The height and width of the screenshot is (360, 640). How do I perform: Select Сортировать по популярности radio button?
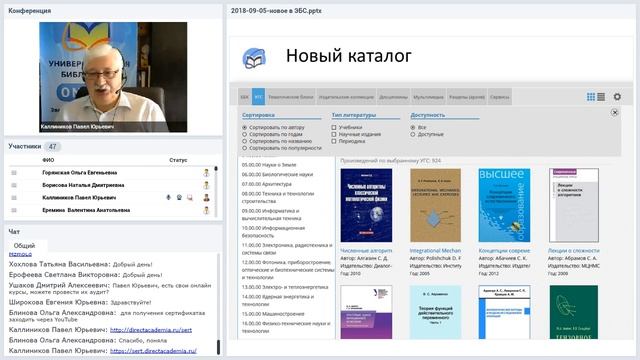click(244, 148)
